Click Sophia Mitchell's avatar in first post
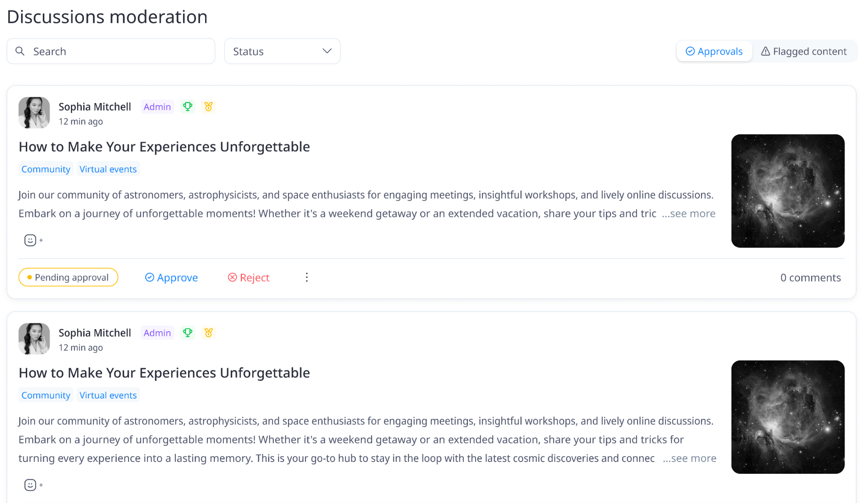Image resolution: width=868 pixels, height=503 pixels. (x=34, y=113)
